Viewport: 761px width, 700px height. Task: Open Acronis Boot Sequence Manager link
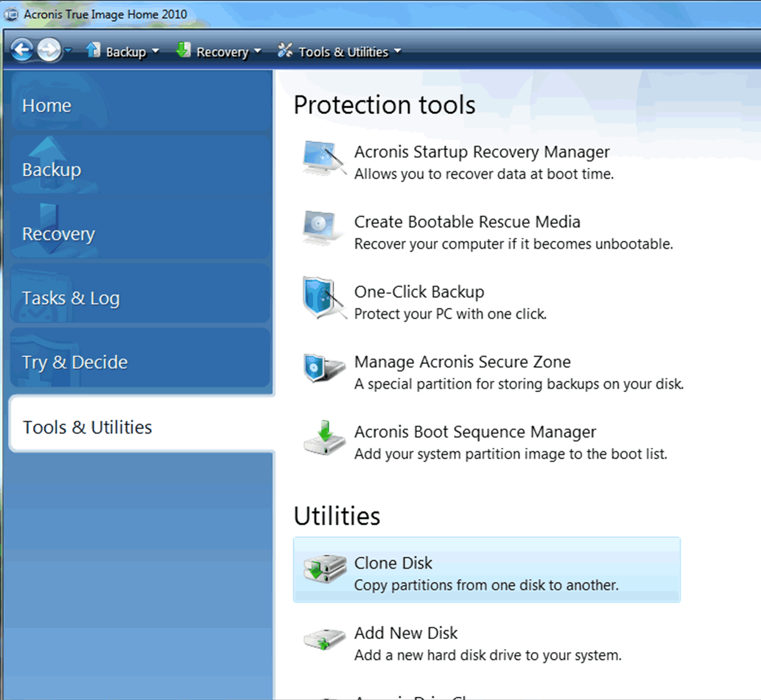pyautogui.click(x=475, y=432)
